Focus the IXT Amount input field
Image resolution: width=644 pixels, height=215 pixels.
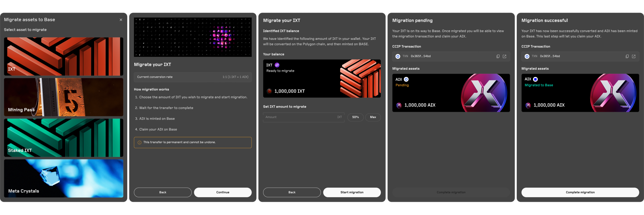click(x=304, y=117)
